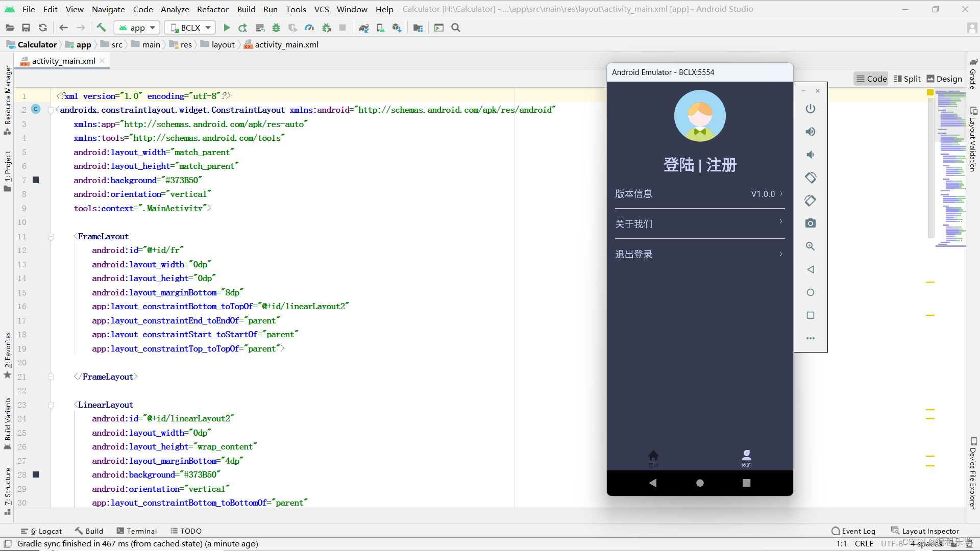Switch editor to Code view
Screen dimensions: 980x551
coord(871,79)
